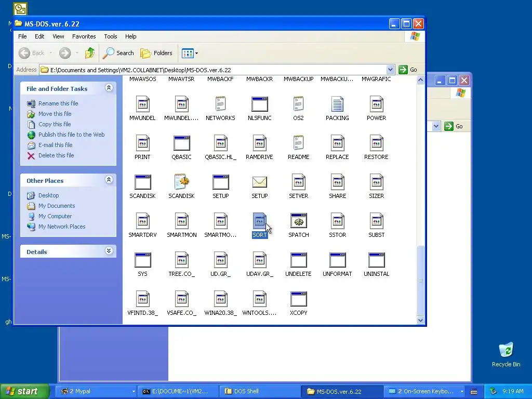This screenshot has width=532, height=399.
Task: Select the VSAFE.CO_ file icon
Action: coord(181,299)
